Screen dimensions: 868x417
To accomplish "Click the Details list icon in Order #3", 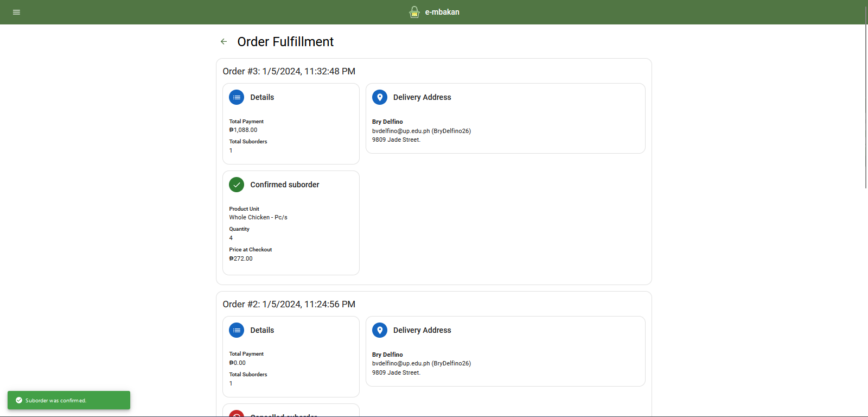I will pos(237,97).
